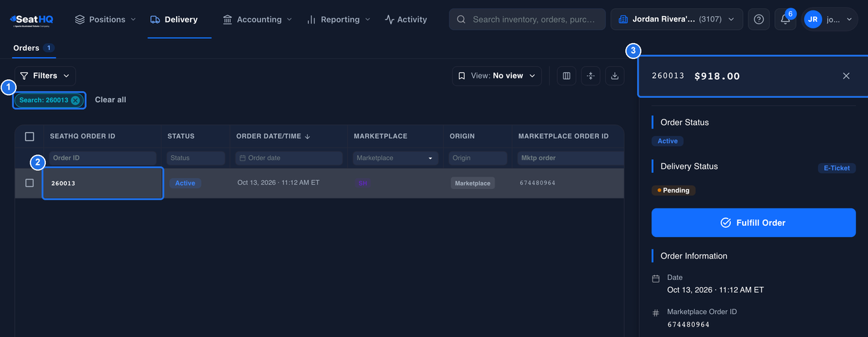
Task: Select the checkbox for order 260013
Action: (x=29, y=183)
